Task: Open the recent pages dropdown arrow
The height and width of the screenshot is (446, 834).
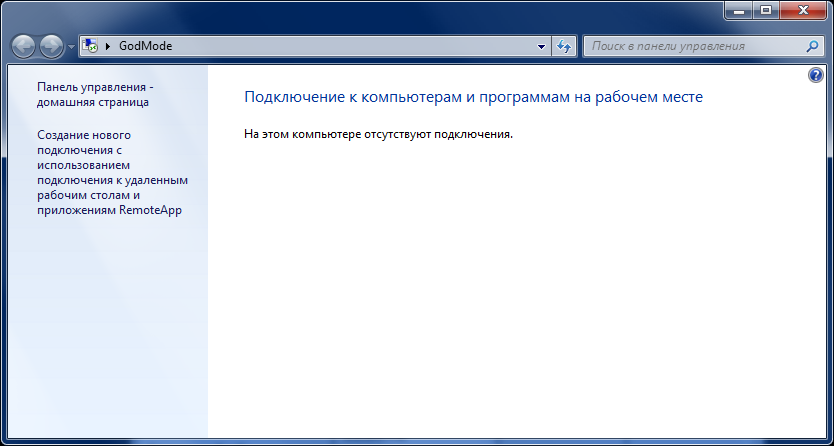Action: click(x=72, y=47)
